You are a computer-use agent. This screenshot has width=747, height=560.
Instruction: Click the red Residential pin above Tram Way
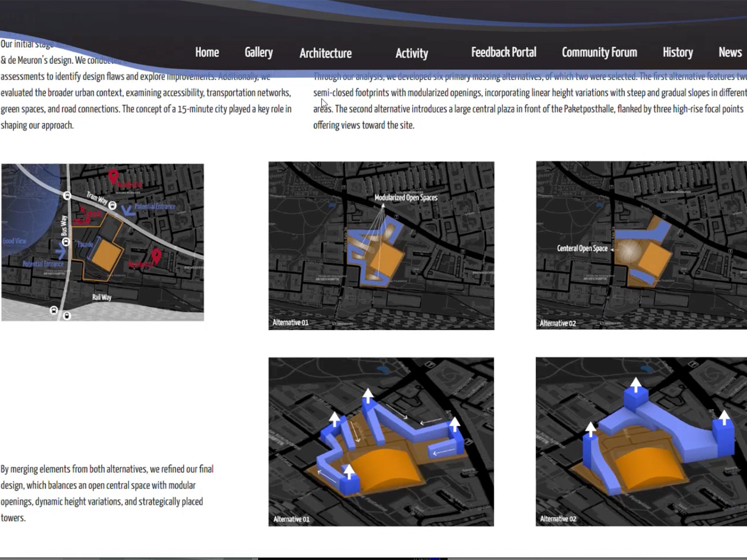(113, 176)
